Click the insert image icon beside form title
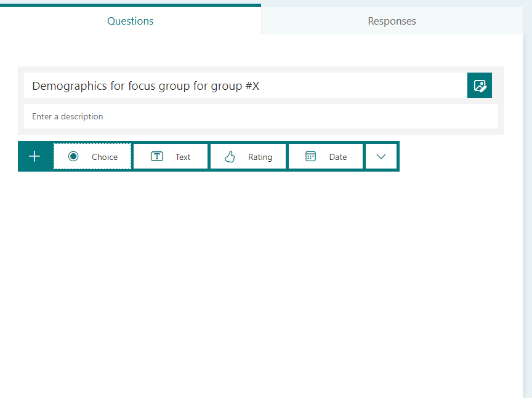 479,86
